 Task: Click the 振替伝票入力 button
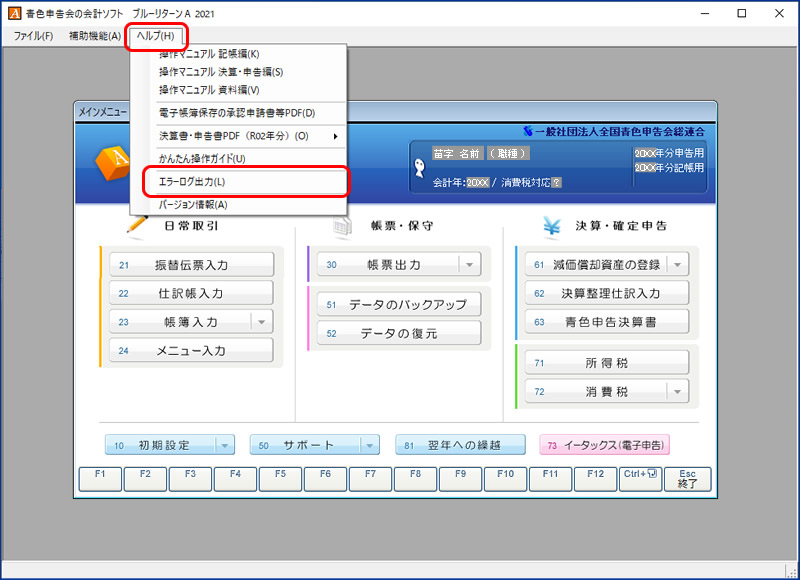[192, 265]
